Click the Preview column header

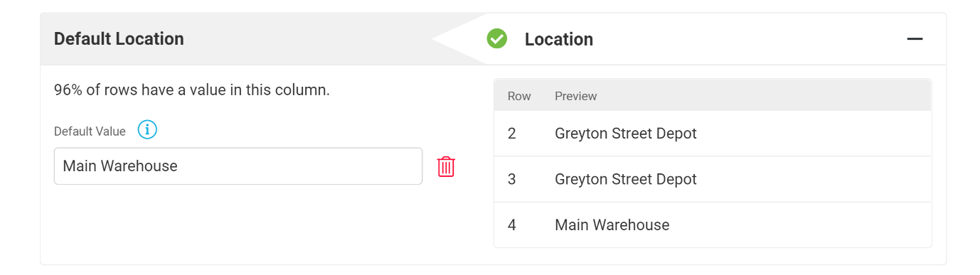point(576,96)
